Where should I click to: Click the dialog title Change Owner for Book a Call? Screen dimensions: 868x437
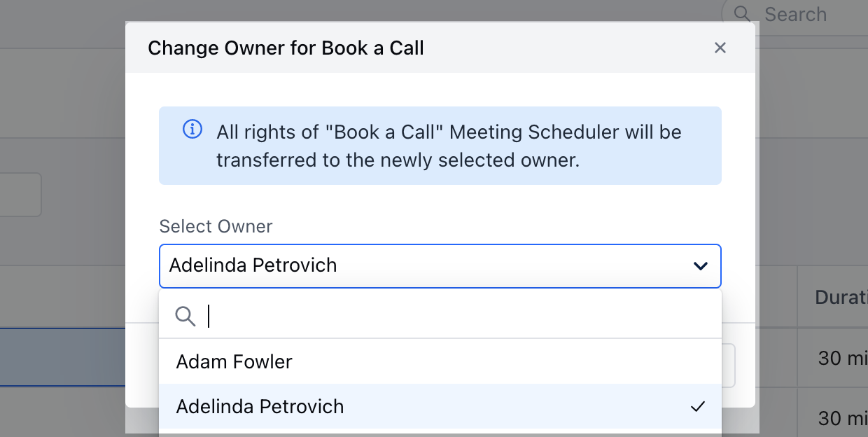[x=286, y=48]
